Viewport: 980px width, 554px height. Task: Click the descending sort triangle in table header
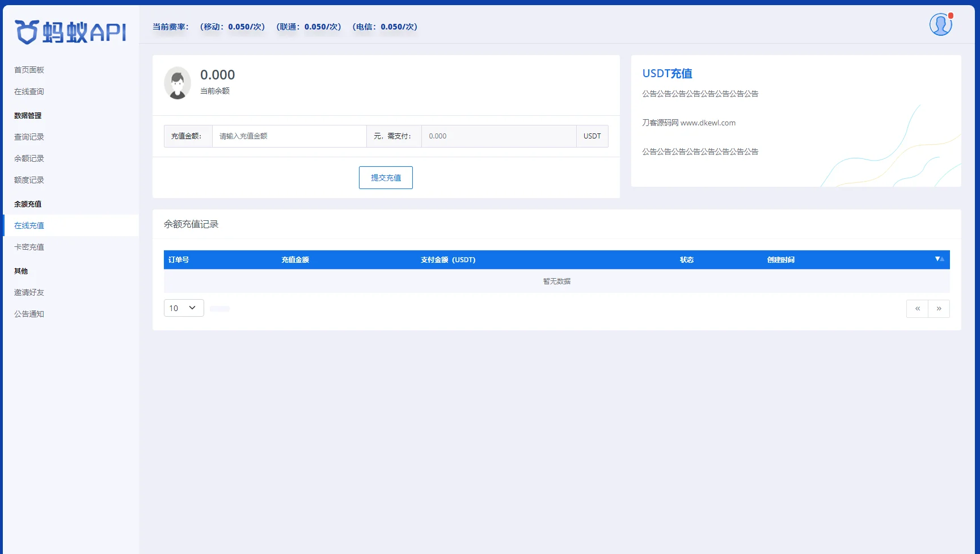tap(937, 259)
